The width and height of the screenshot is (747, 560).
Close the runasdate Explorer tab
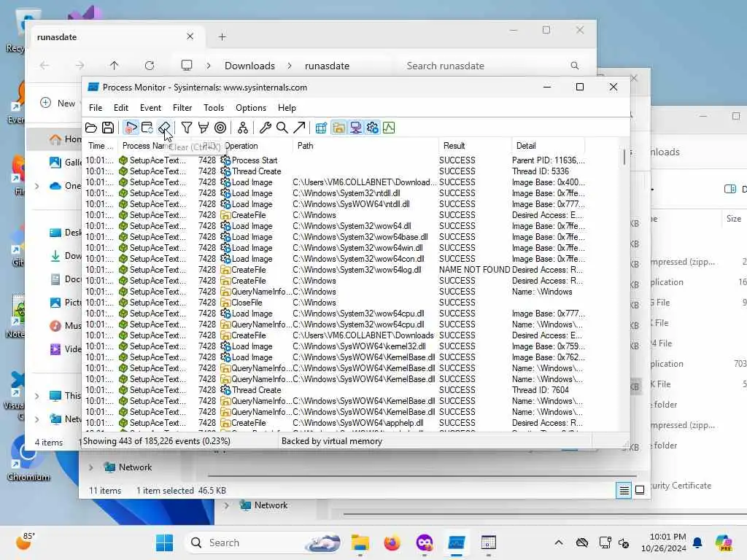pyautogui.click(x=190, y=36)
